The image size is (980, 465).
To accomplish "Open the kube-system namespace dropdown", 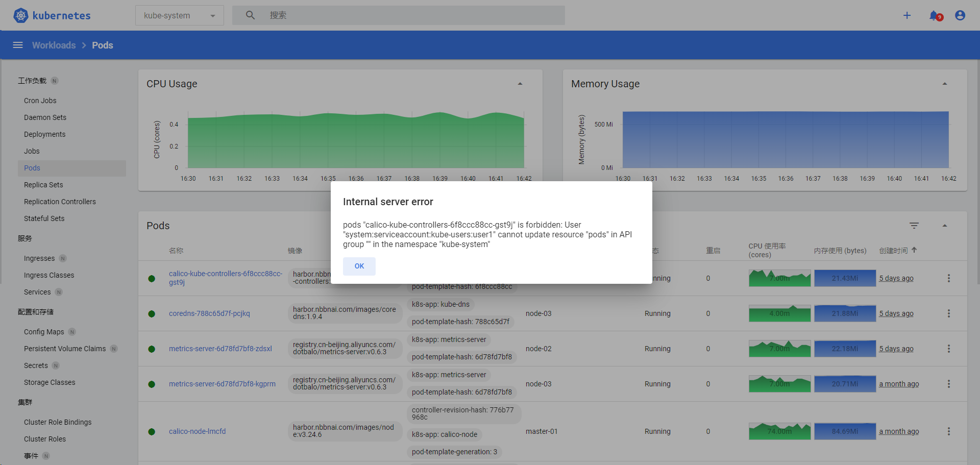I will click(x=180, y=15).
